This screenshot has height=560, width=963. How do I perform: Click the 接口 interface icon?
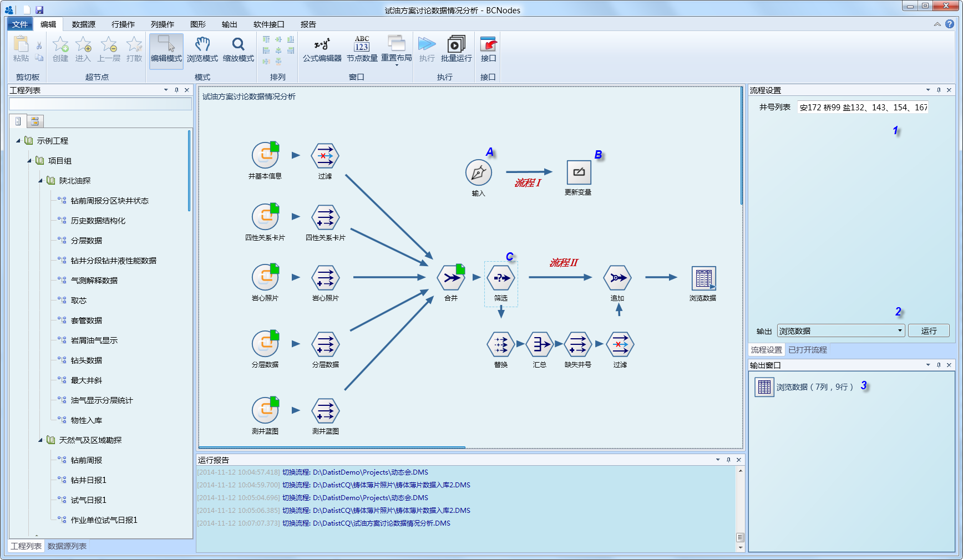[x=488, y=49]
